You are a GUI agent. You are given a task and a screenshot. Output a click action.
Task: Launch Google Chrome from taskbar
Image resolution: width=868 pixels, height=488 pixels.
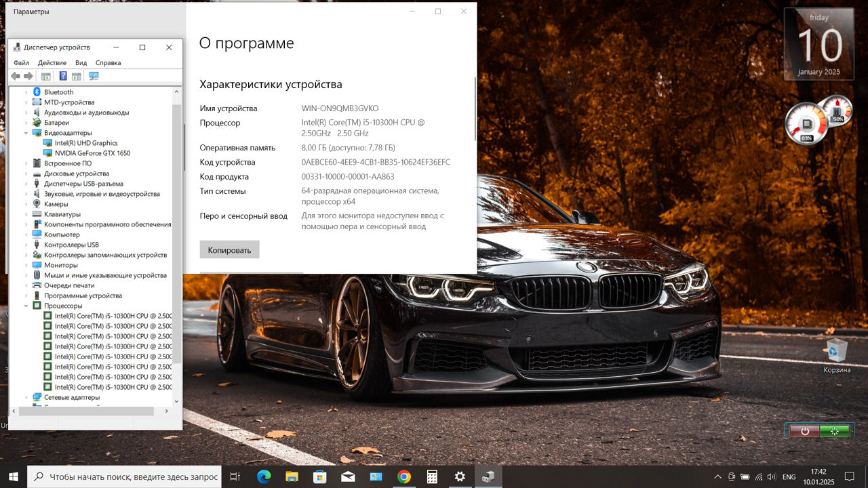(404, 476)
